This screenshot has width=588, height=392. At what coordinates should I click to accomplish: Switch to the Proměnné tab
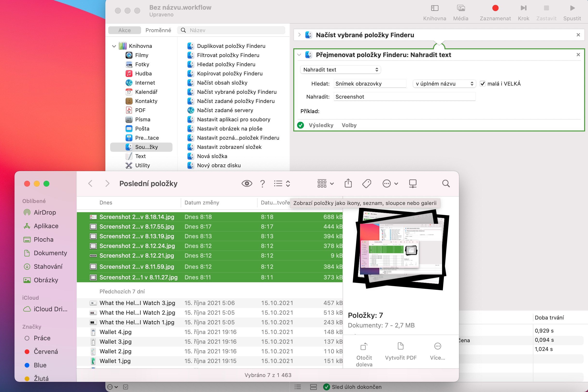tap(158, 30)
